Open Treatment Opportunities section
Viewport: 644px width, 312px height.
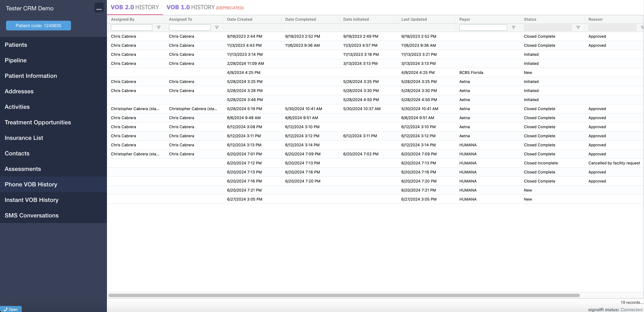pos(38,122)
